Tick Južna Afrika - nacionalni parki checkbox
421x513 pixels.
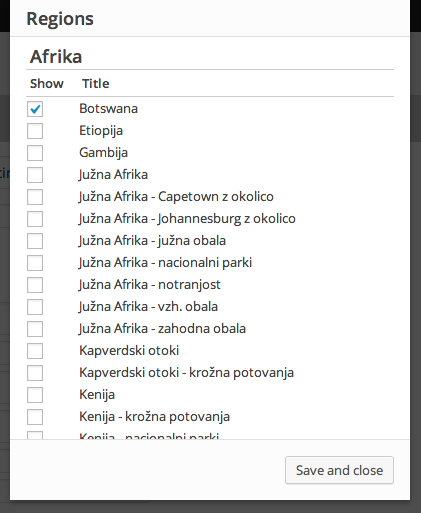35,263
